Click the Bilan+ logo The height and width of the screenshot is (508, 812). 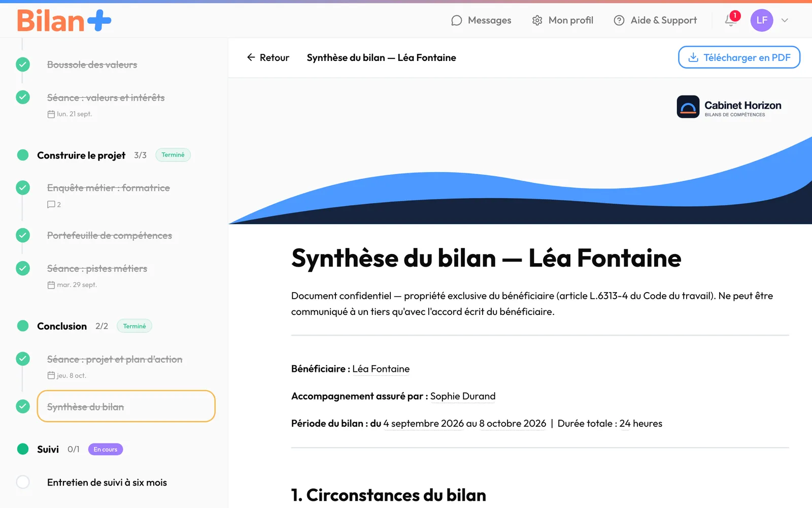(64, 21)
